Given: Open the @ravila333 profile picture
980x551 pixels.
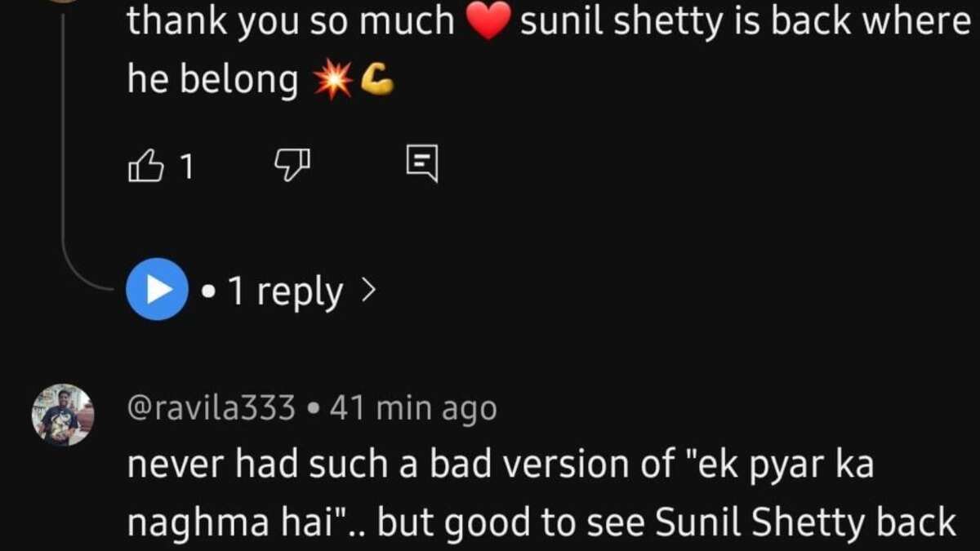Looking at the screenshot, I should [x=63, y=415].
